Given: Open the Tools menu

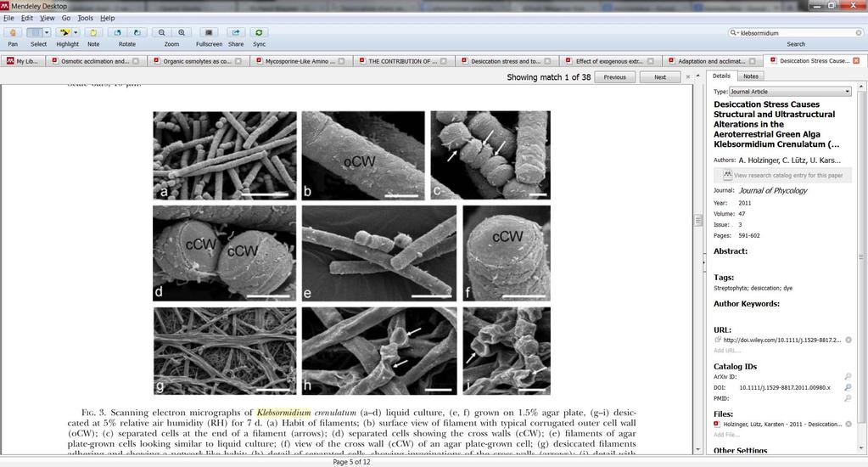Looking at the screenshot, I should (85, 18).
